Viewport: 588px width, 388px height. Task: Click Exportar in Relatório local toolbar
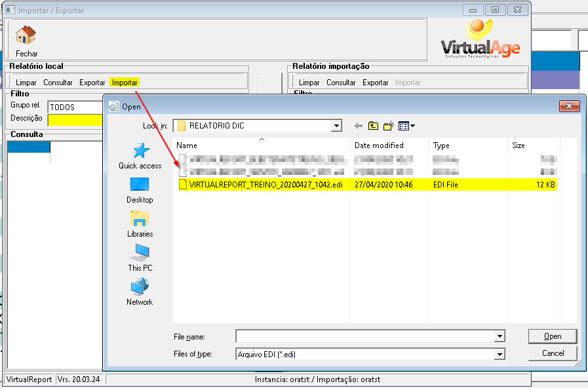point(92,83)
